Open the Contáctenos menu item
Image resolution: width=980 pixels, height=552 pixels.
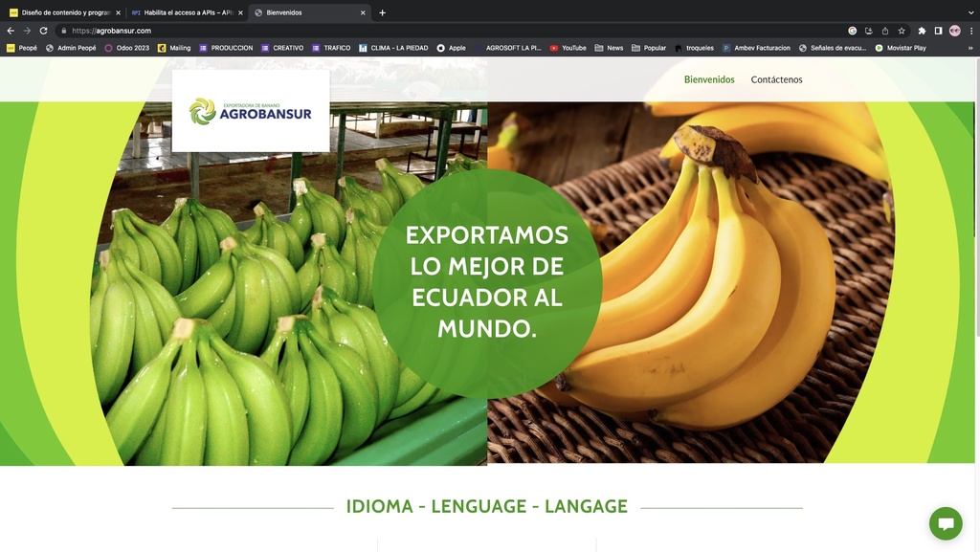coord(776,79)
